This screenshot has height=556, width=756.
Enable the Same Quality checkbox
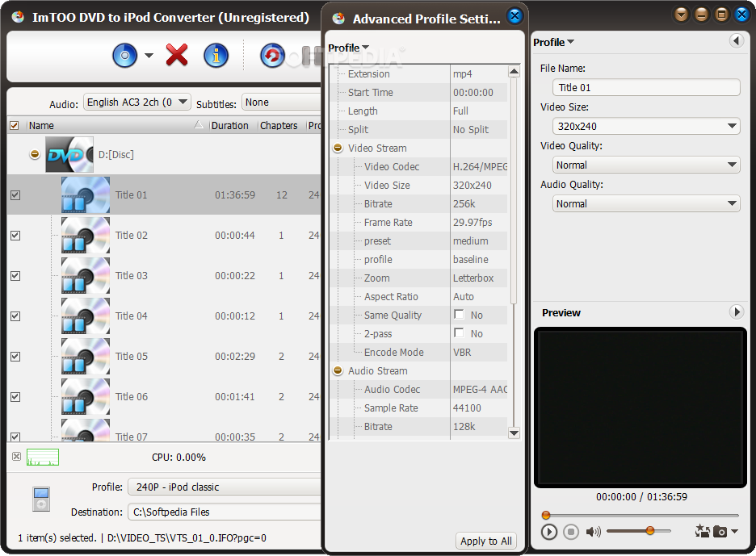(459, 315)
